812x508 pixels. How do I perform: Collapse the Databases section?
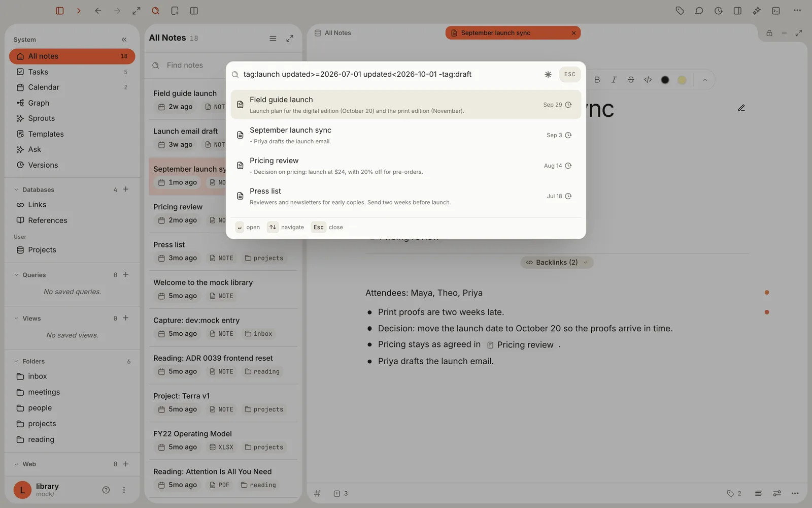coord(16,190)
